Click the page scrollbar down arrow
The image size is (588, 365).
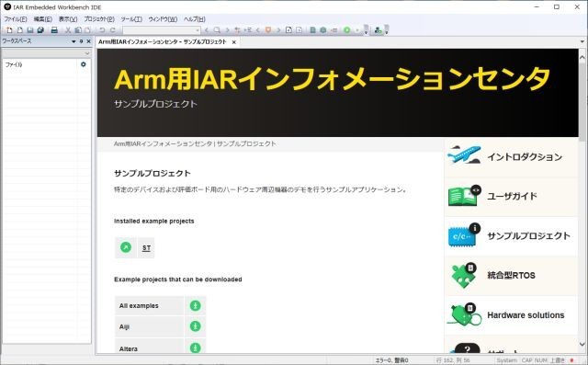[x=582, y=344]
